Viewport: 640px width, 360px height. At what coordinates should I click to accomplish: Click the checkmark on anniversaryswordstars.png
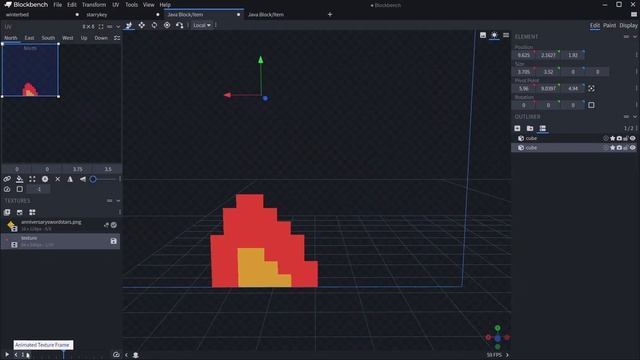click(114, 225)
